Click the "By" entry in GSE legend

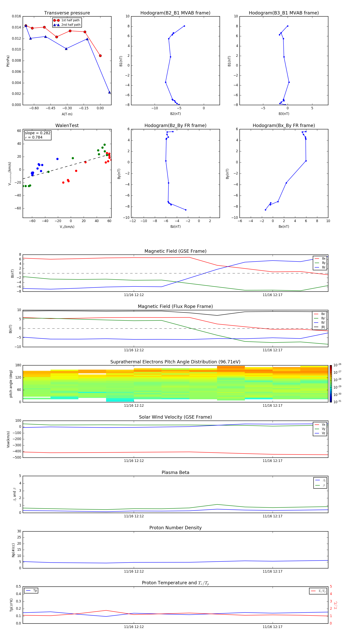[320, 263]
